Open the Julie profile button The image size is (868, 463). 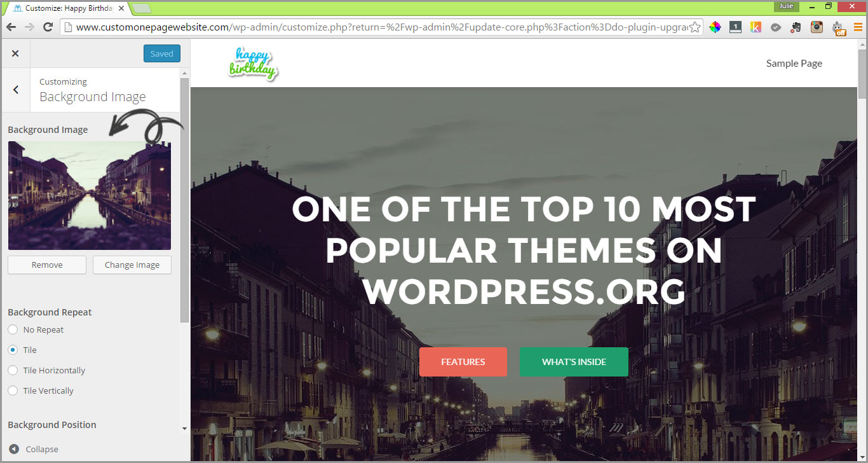[787, 6]
